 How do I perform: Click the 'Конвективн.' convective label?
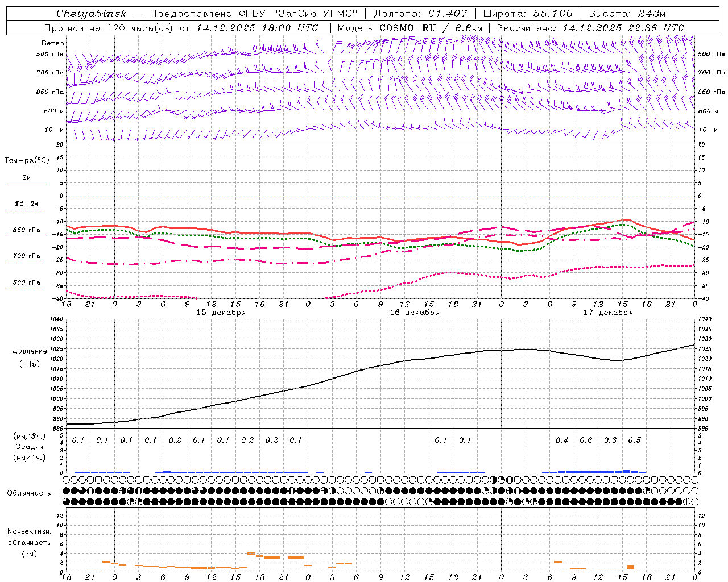[29, 531]
